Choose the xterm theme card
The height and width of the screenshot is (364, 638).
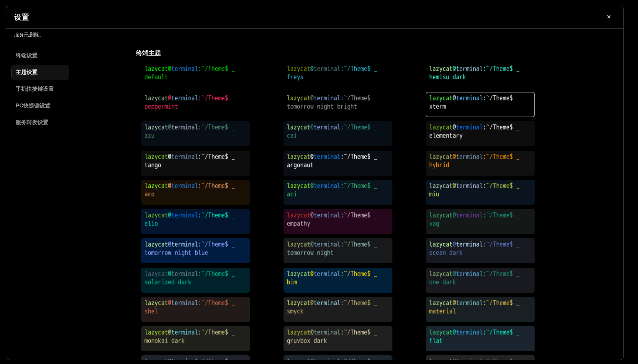pos(480,104)
